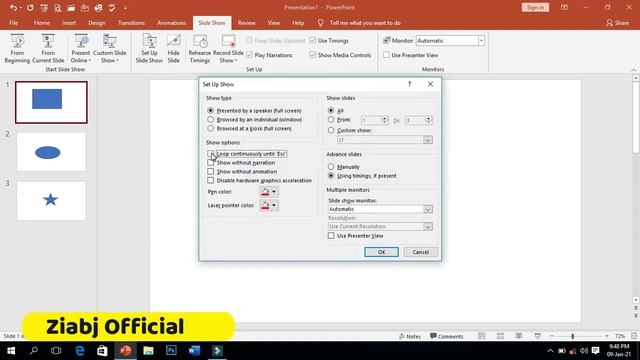Click the Slide Show view status icon
This screenshot has width=640, height=360.
(538, 336)
